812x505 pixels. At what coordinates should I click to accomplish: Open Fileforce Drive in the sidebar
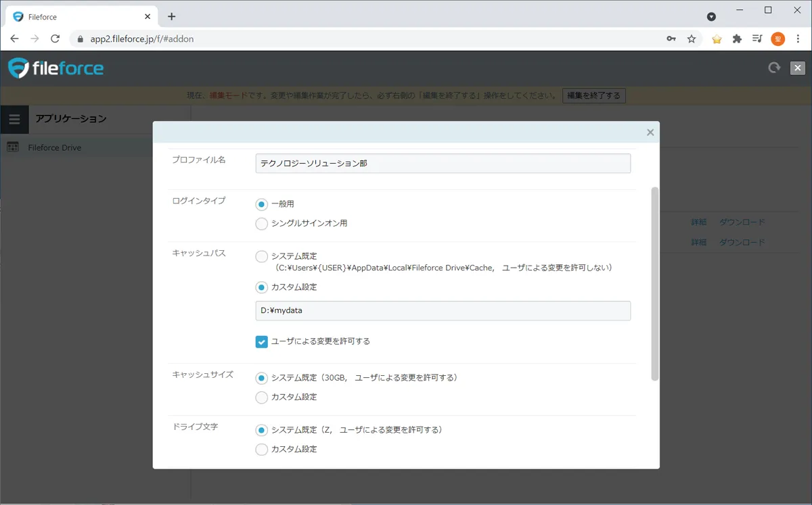[54, 147]
